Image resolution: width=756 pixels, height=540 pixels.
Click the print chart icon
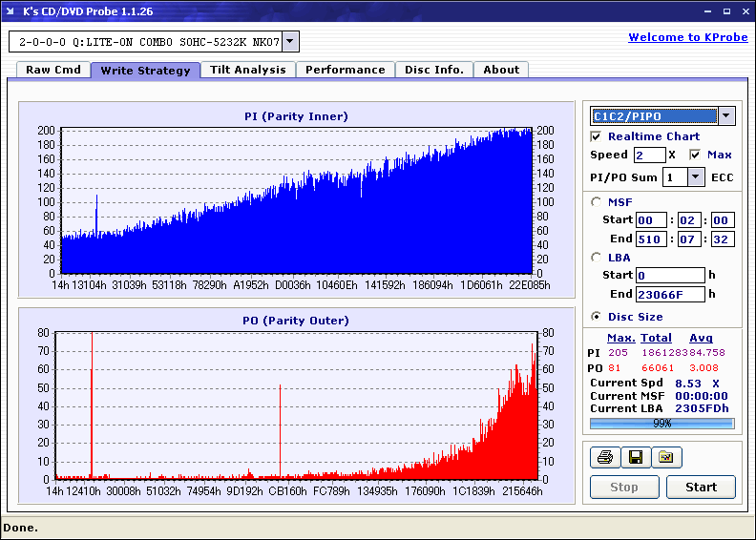[x=605, y=457]
